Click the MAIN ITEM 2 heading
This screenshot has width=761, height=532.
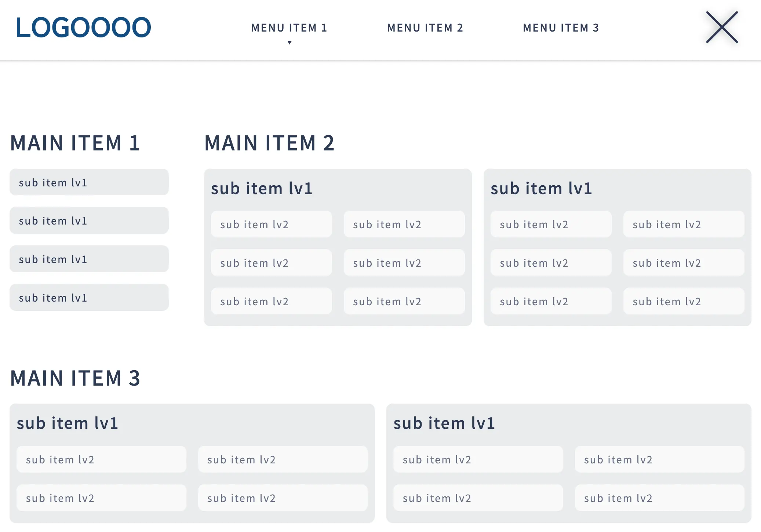point(269,143)
